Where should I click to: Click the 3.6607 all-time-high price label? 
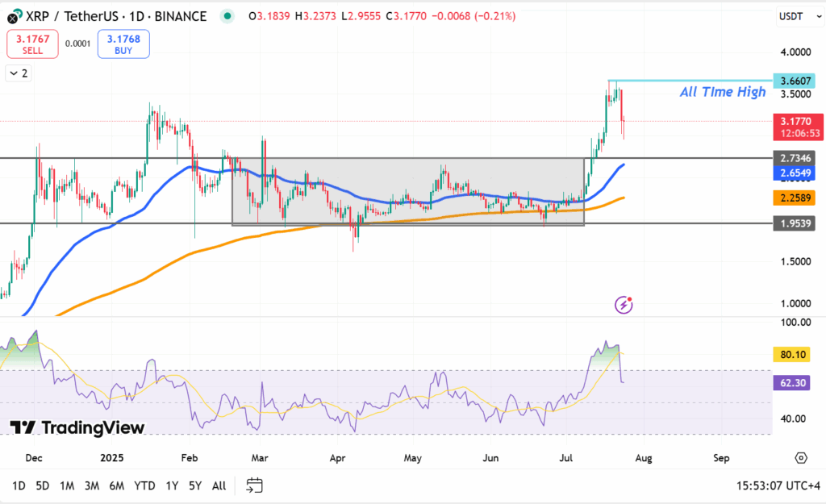pos(795,81)
